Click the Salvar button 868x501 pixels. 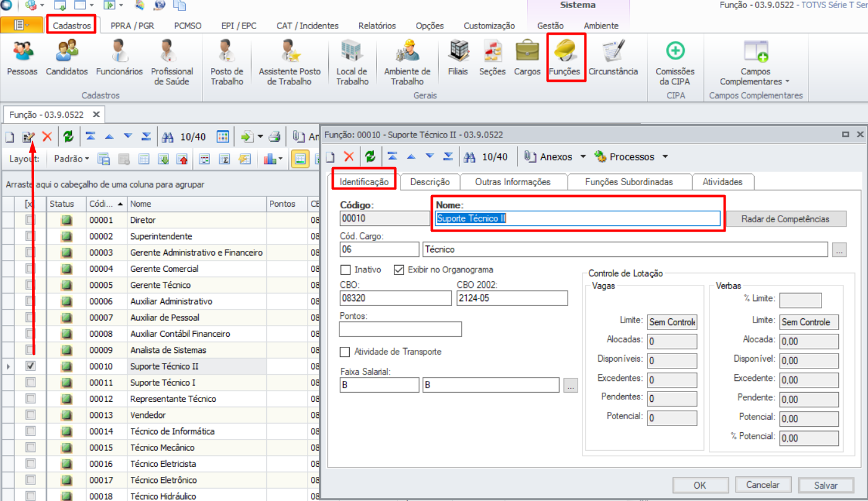pos(826,486)
